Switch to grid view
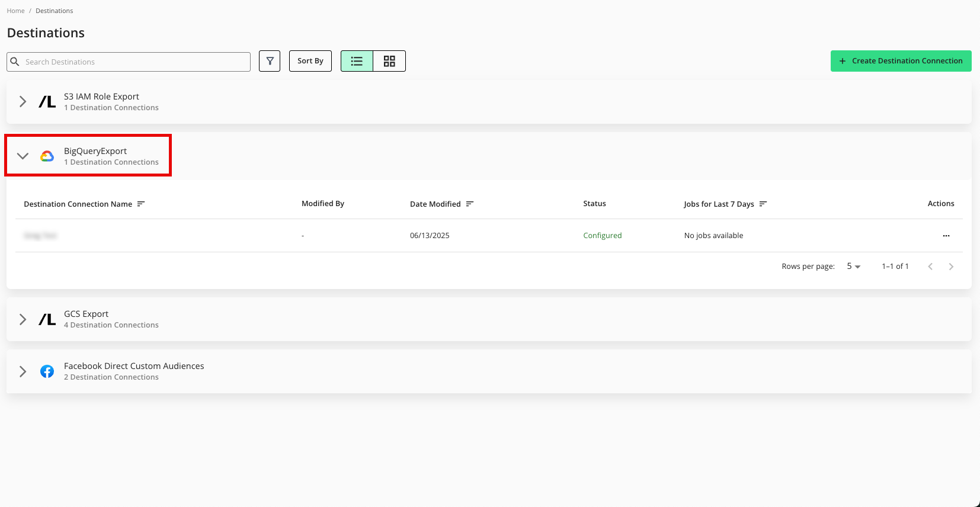Image resolution: width=980 pixels, height=507 pixels. point(389,61)
